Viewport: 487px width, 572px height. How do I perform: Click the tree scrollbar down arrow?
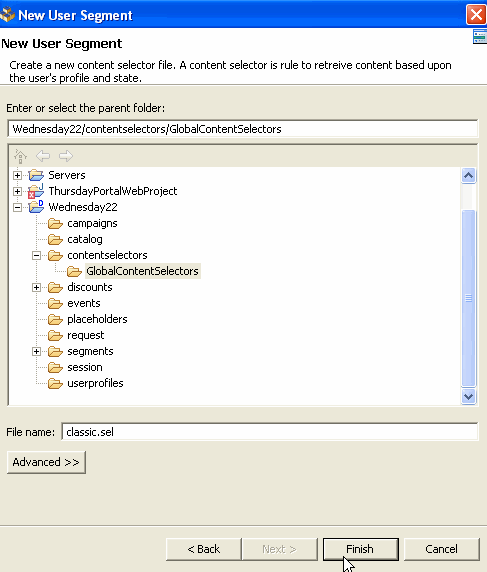coord(468,397)
